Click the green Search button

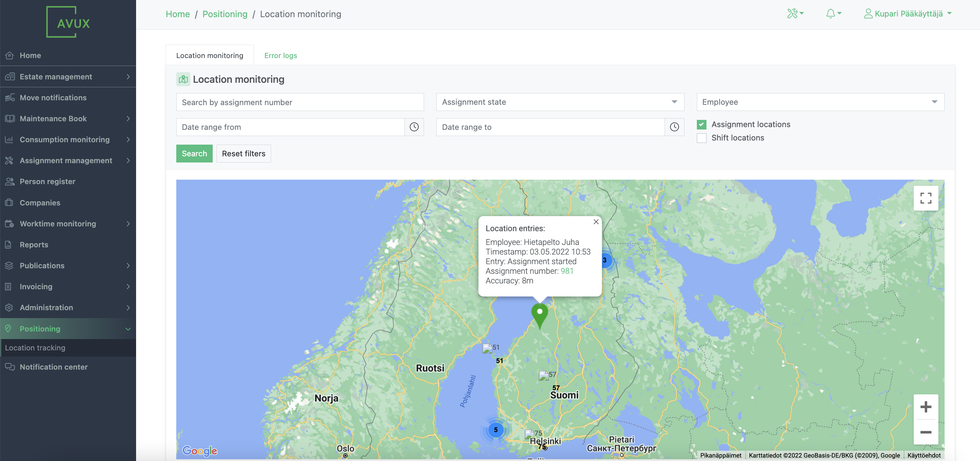point(194,153)
